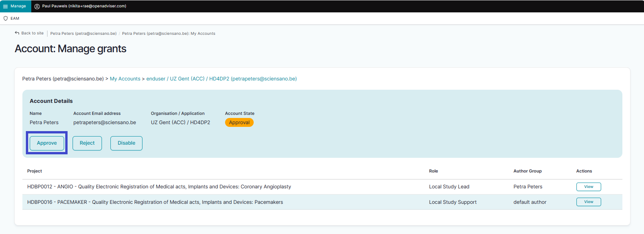Go to top breadcrumb ending in 'My Accounts'

point(168,34)
